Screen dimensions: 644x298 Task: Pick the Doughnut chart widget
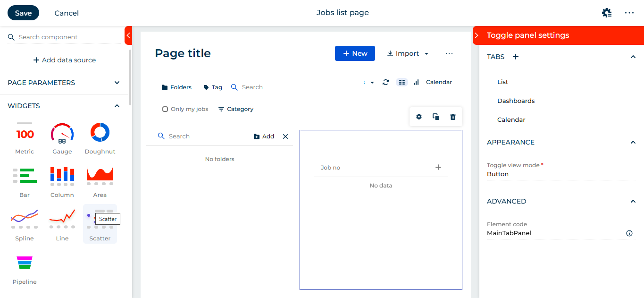tap(100, 137)
